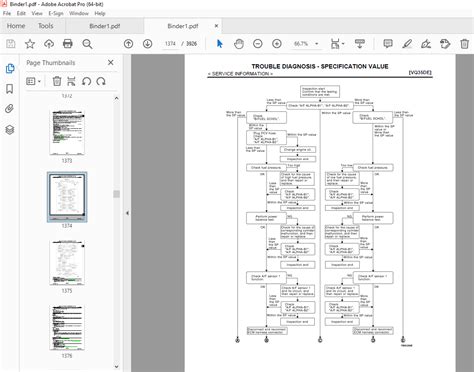Screen dimensions: 474x372
Task: Zoom out with the minus icon
Action: tap(258, 44)
